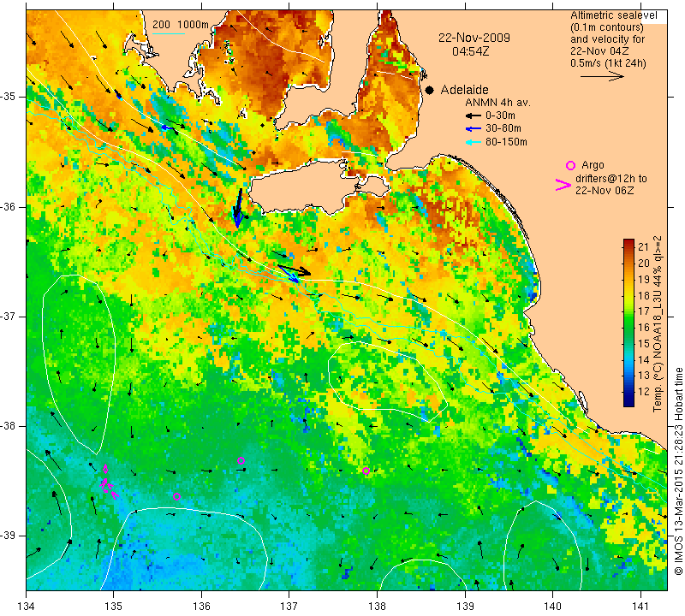Click the Adelaide city label
Image resolution: width=685 pixels, height=616 pixels.
click(464, 90)
